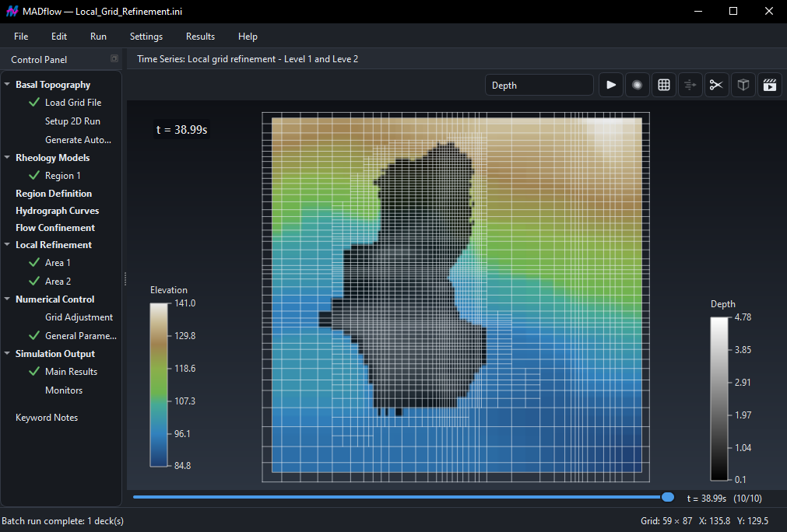The width and height of the screenshot is (787, 532).
Task: Select Region 1 under Rheology Models
Action: tap(63, 176)
